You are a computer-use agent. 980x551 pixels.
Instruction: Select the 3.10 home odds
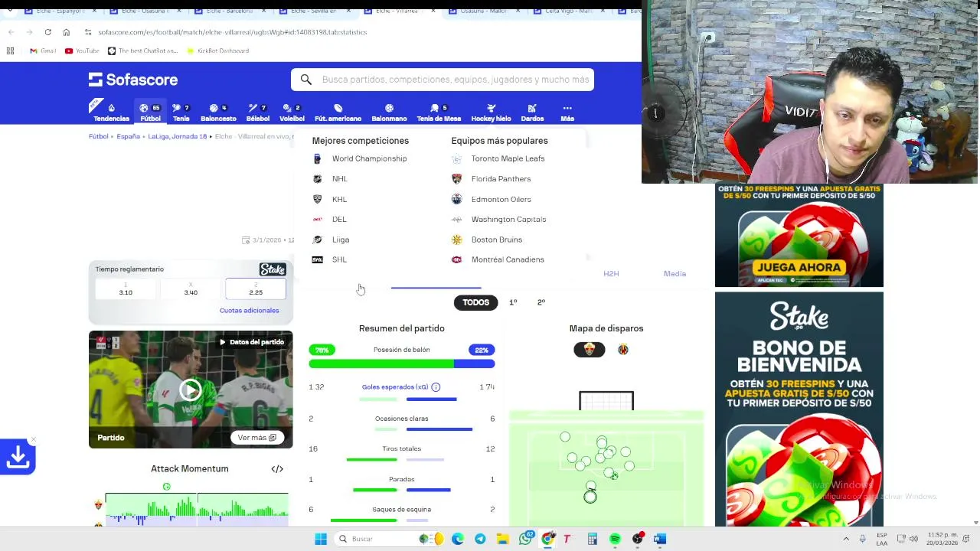(126, 289)
